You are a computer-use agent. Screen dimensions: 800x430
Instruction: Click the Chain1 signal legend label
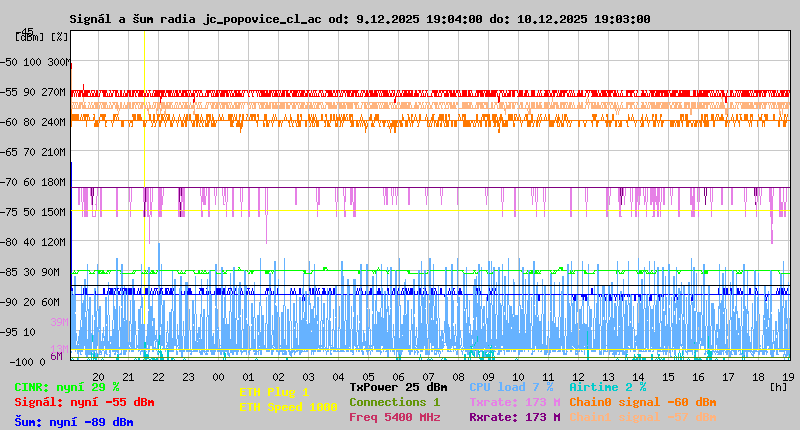point(642,417)
